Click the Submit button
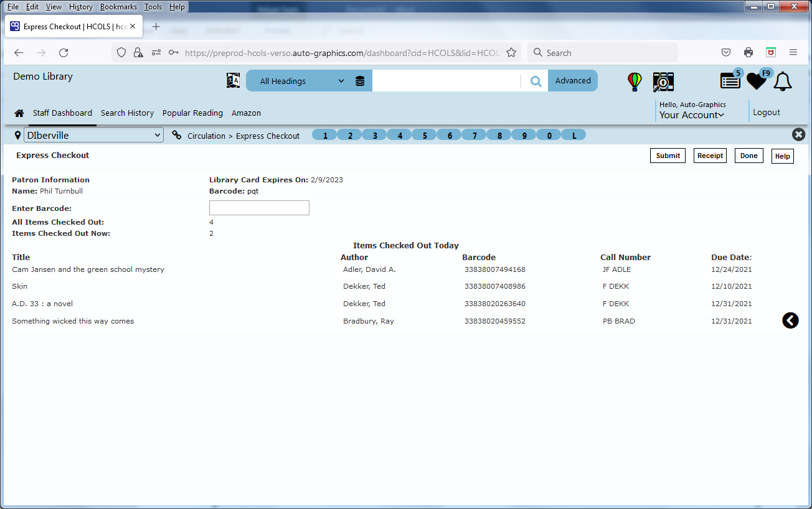 (668, 156)
